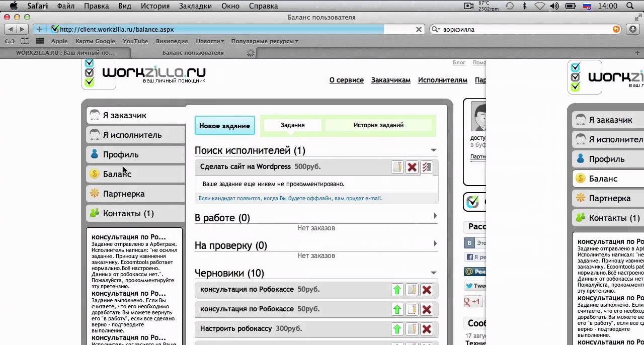Open the 'Заказчикам' link
Viewport: 644px width, 345px height.
391,80
